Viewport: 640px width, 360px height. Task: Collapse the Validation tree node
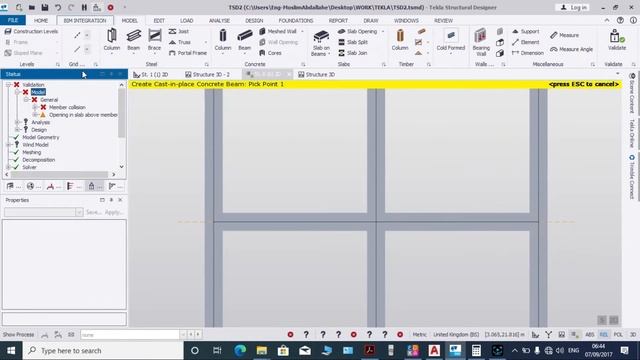pos(8,84)
